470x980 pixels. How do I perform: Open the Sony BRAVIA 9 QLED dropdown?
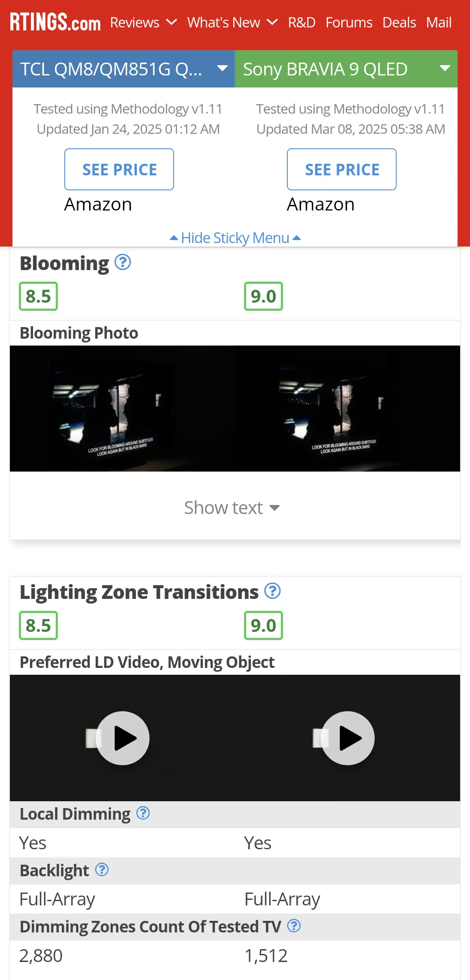point(346,69)
